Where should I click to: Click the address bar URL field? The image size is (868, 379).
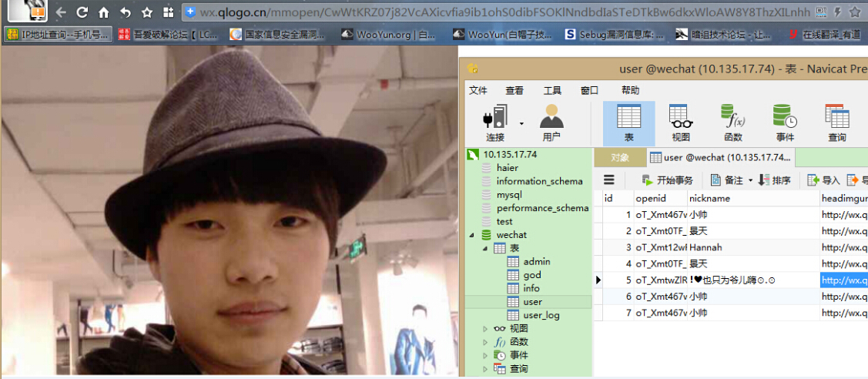click(498, 12)
